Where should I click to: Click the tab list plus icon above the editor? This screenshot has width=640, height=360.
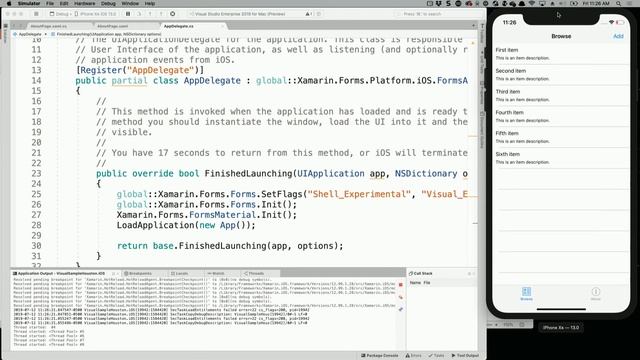pos(473,26)
